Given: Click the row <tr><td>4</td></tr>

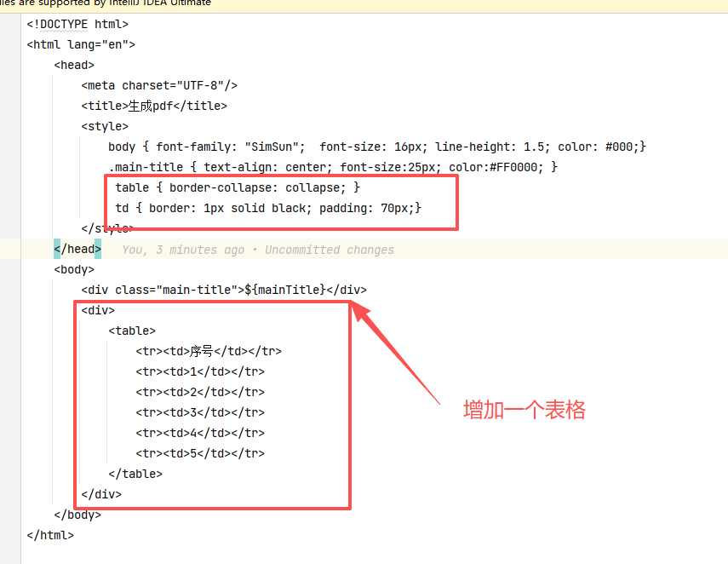Looking at the screenshot, I should [200, 433].
